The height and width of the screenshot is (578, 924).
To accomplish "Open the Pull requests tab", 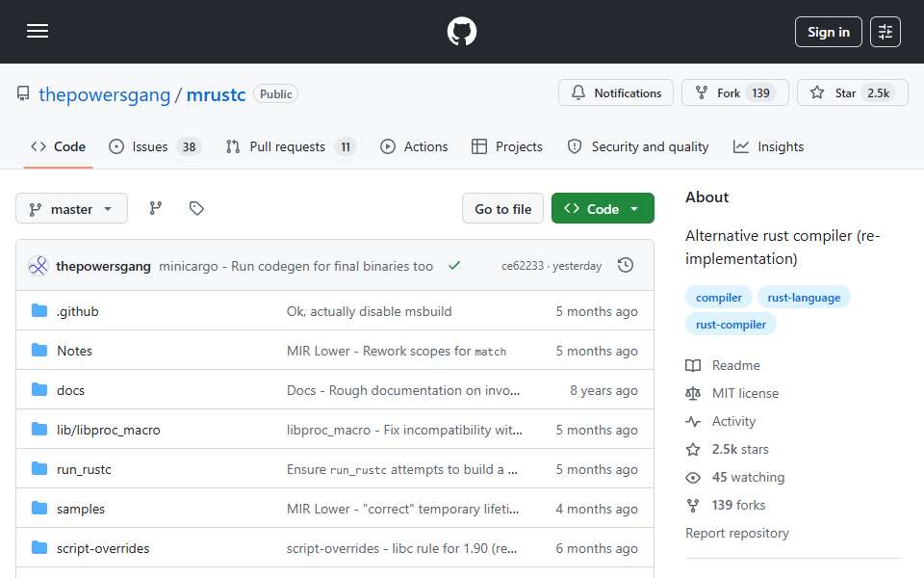I will click(x=291, y=146).
